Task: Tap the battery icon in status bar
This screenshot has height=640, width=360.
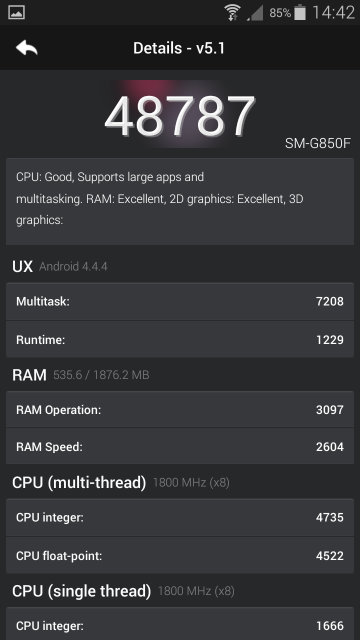Action: (x=300, y=12)
